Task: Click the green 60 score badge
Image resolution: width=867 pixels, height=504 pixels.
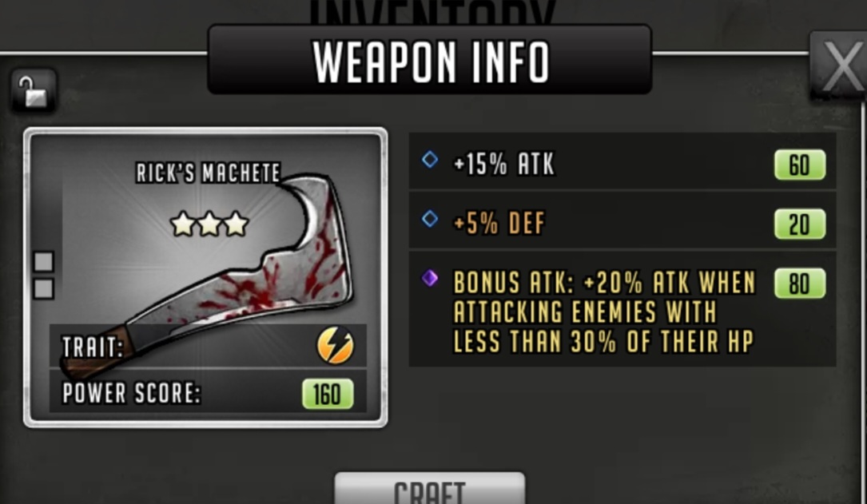Action: [x=800, y=165]
